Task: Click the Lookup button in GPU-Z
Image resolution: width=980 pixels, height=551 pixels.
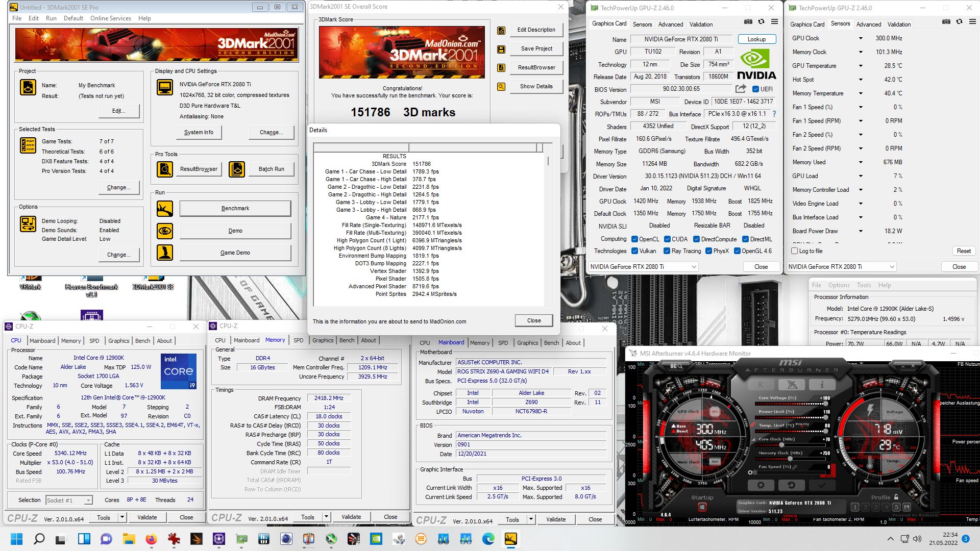Action: (756, 39)
